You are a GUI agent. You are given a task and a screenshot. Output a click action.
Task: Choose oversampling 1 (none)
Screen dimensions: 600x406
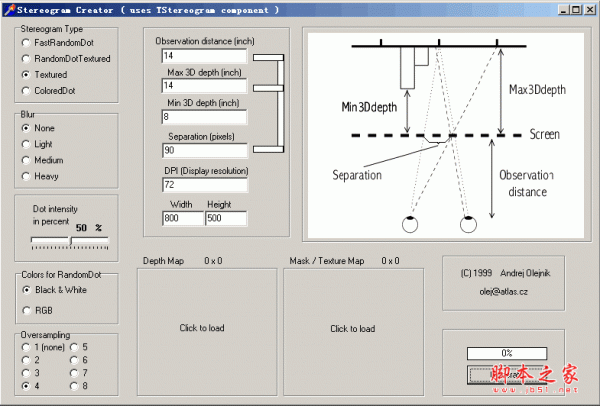[26, 346]
